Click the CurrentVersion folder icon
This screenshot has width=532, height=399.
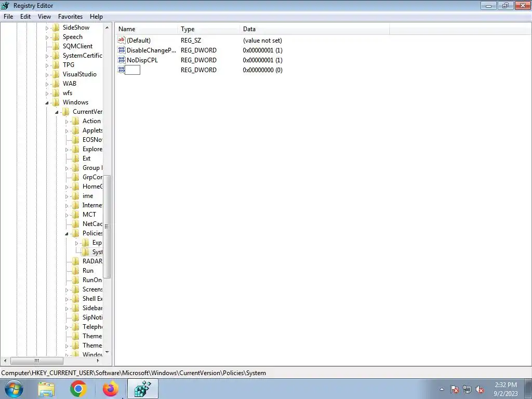pyautogui.click(x=66, y=112)
